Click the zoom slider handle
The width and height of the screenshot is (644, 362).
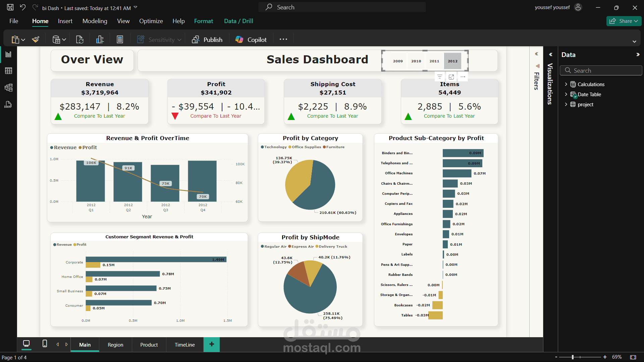click(573, 357)
